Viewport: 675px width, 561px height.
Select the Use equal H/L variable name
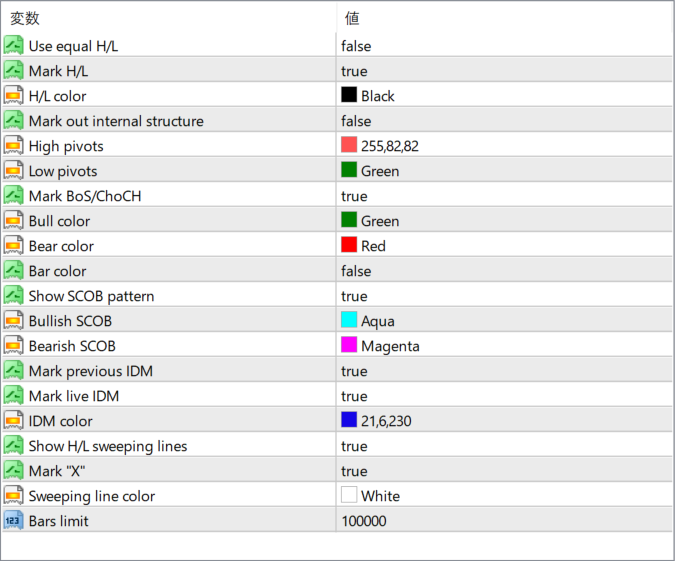(x=73, y=46)
